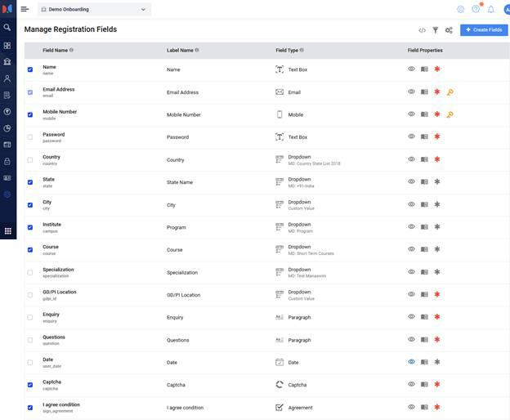Toggle the eye icon for the Date field

(x=411, y=362)
